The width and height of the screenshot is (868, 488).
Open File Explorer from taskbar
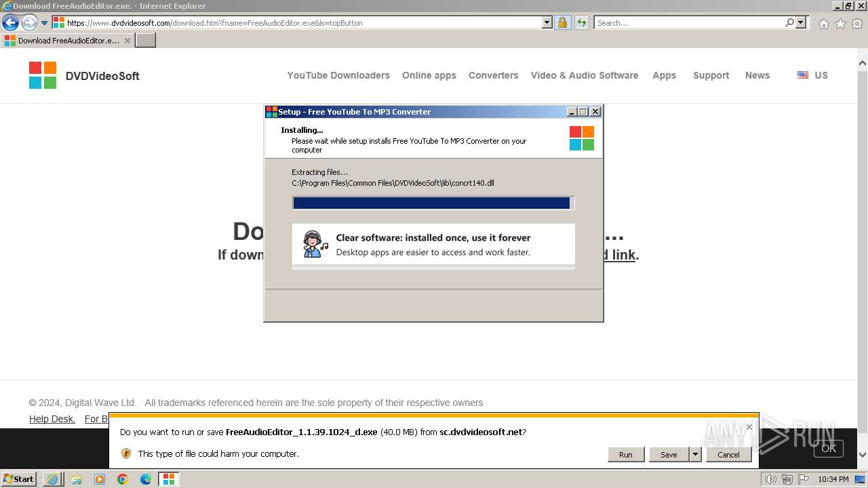[77, 479]
